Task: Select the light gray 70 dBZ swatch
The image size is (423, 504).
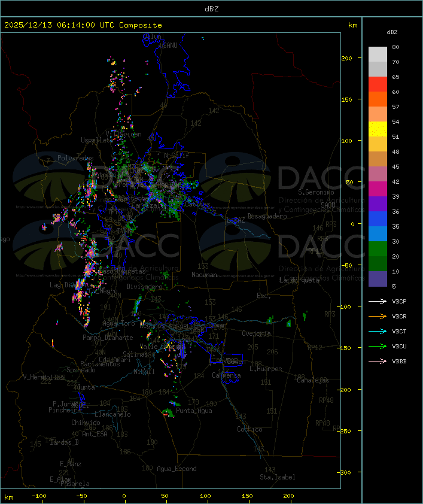Action: click(378, 54)
